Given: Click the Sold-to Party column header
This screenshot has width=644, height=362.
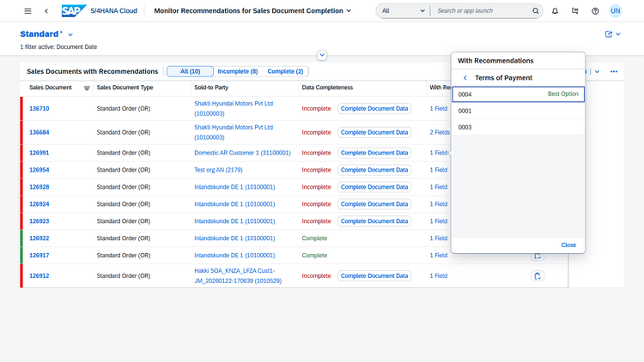Looking at the screenshot, I should click(211, 87).
